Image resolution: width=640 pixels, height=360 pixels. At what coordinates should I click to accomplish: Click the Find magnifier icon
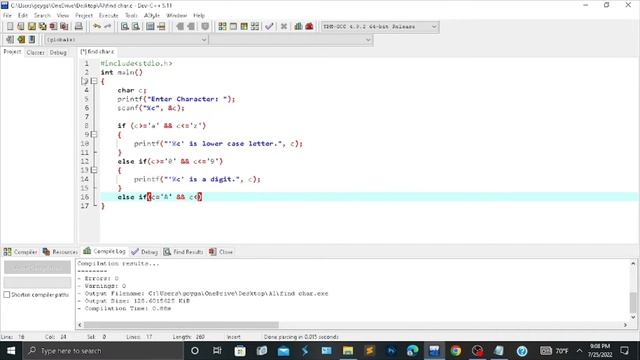pyautogui.click(x=125, y=27)
